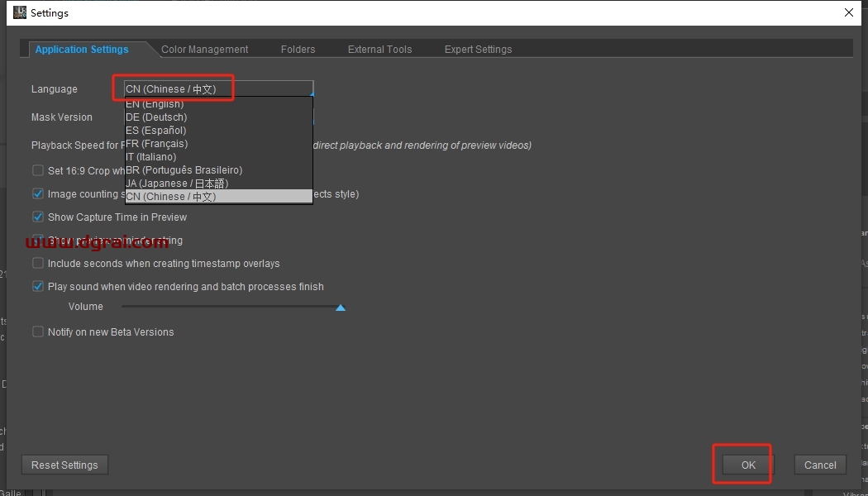Collapse the Language combo box at top
This screenshot has height=496, width=868.
(218, 89)
